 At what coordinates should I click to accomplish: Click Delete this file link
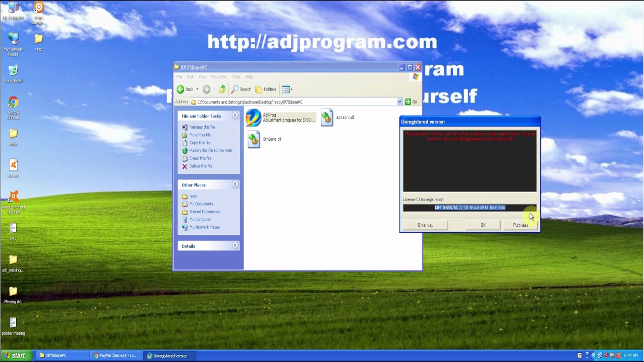(201, 166)
